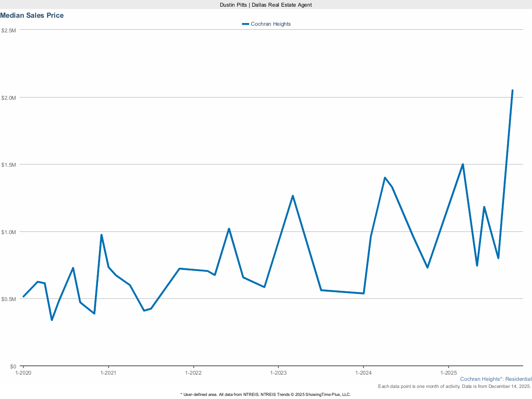Select the lowest dip near mid-2020
The height and width of the screenshot is (399, 532).
click(x=52, y=319)
